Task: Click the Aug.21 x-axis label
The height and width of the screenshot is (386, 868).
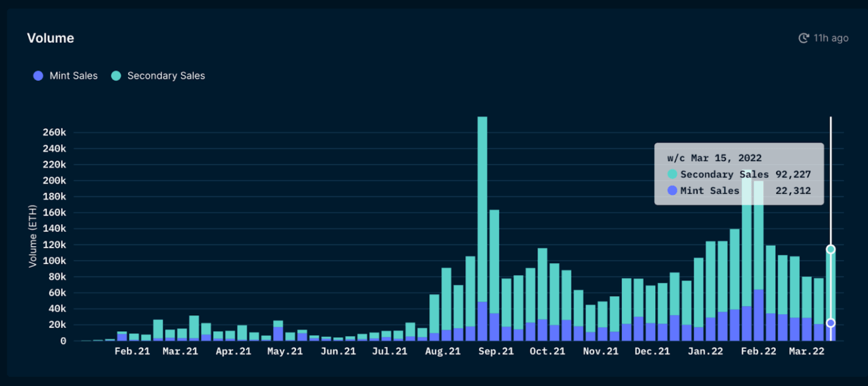Action: click(x=443, y=351)
